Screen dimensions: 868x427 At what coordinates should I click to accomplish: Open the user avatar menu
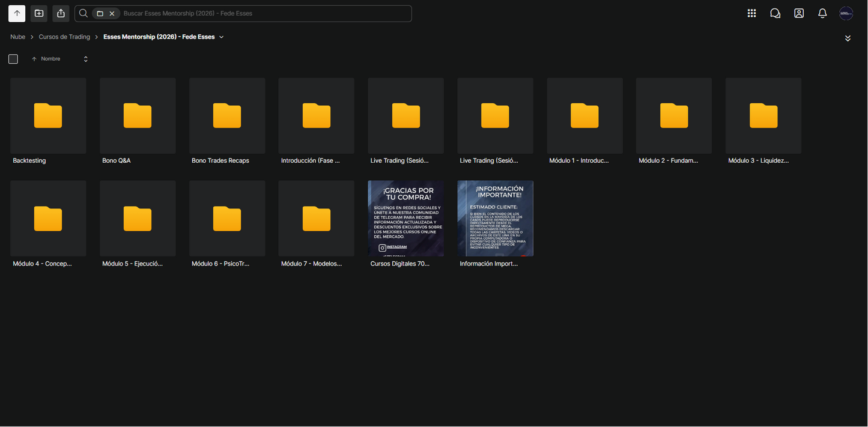click(x=846, y=13)
